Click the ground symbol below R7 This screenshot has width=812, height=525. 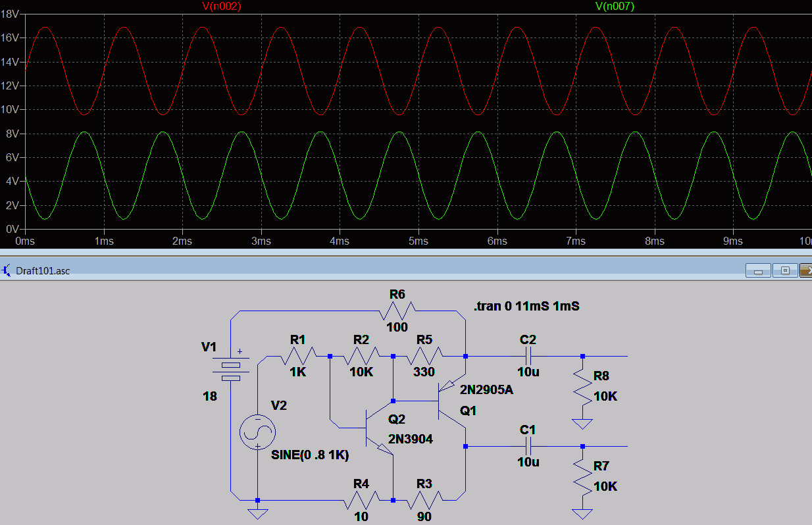[582, 513]
